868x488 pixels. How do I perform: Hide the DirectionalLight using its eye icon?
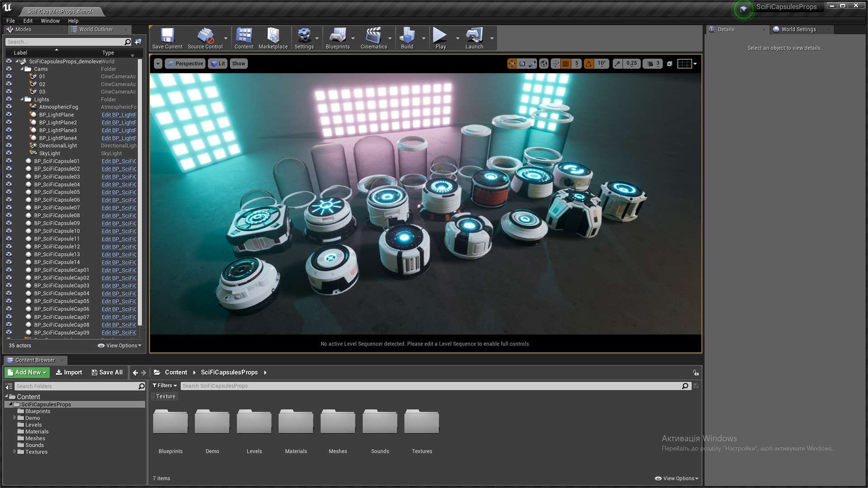pos(9,145)
